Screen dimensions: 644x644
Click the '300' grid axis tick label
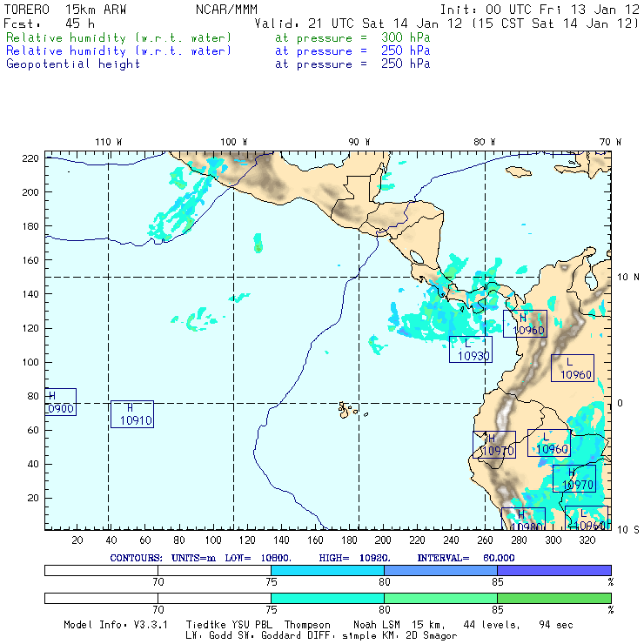tap(553, 540)
